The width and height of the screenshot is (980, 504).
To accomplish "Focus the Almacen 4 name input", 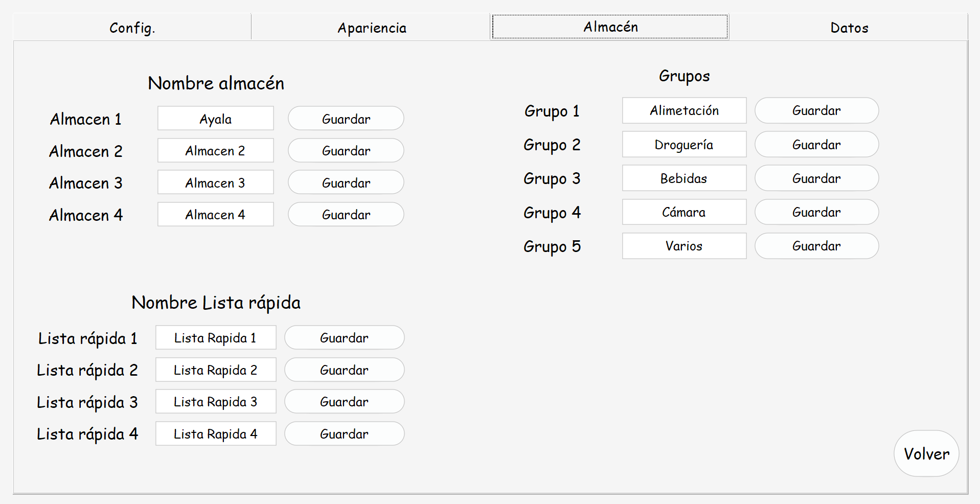I will pos(216,214).
